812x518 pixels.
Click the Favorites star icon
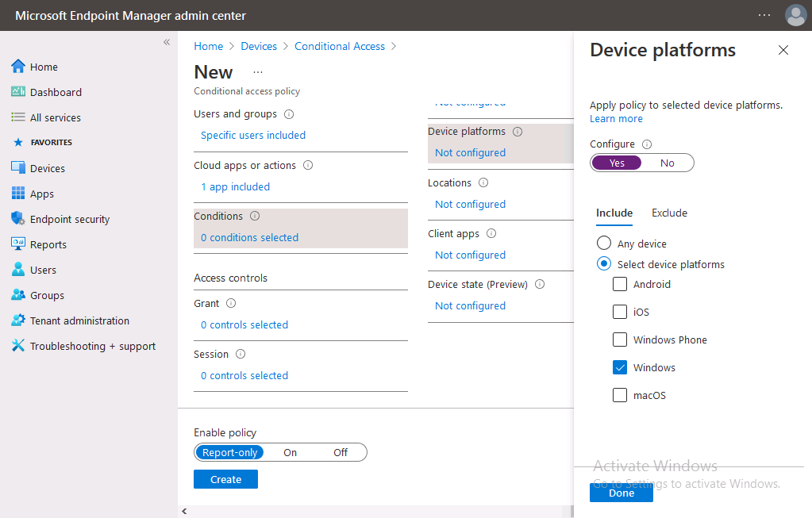point(18,142)
